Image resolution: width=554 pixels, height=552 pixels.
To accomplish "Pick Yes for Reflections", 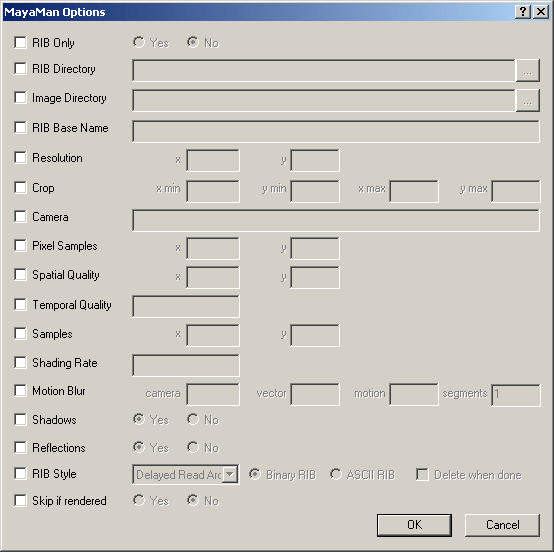I will tap(139, 447).
